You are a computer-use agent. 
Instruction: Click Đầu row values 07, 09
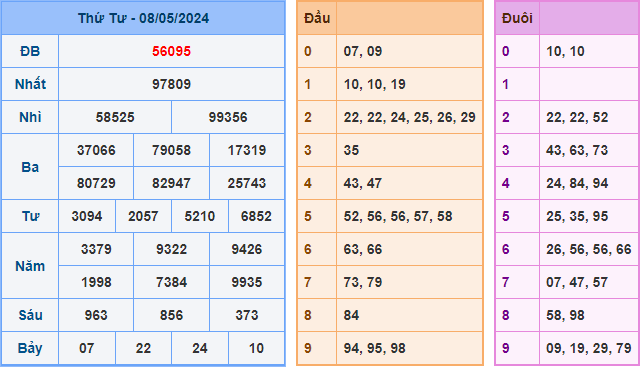click(x=363, y=51)
